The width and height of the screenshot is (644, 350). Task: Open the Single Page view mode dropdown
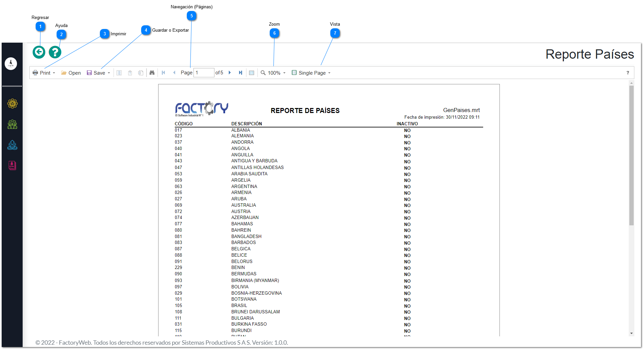pos(311,73)
